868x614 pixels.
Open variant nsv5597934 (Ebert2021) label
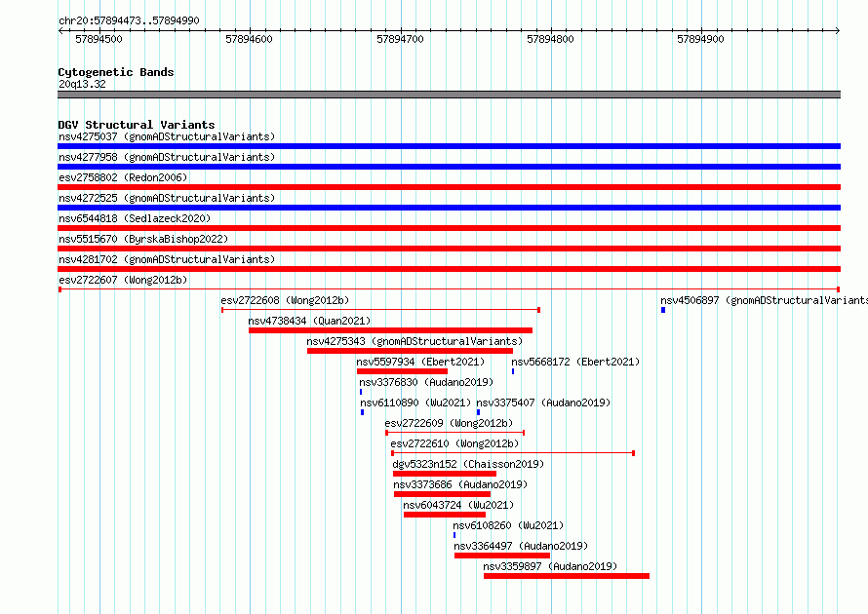[420, 362]
